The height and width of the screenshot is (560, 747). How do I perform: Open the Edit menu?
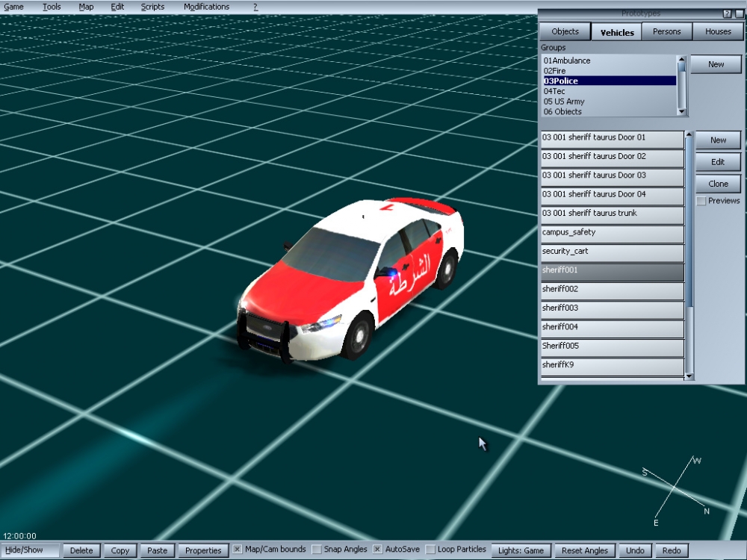pos(117,7)
